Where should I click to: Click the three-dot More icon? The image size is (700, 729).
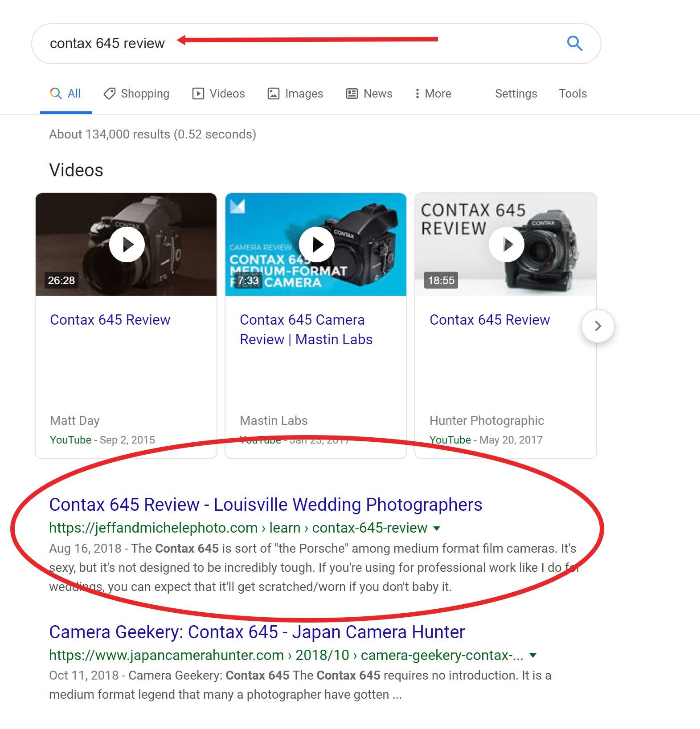[417, 94]
